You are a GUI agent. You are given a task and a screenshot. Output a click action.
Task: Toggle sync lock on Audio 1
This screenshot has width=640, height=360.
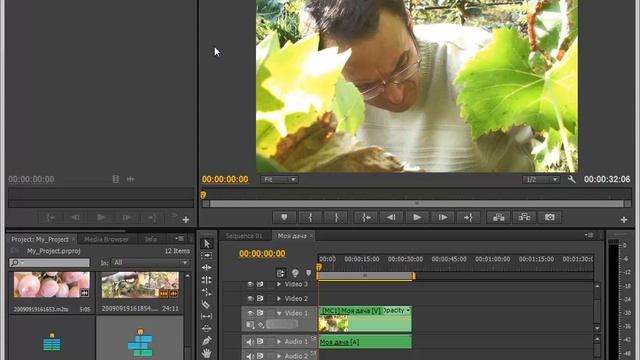point(260,341)
